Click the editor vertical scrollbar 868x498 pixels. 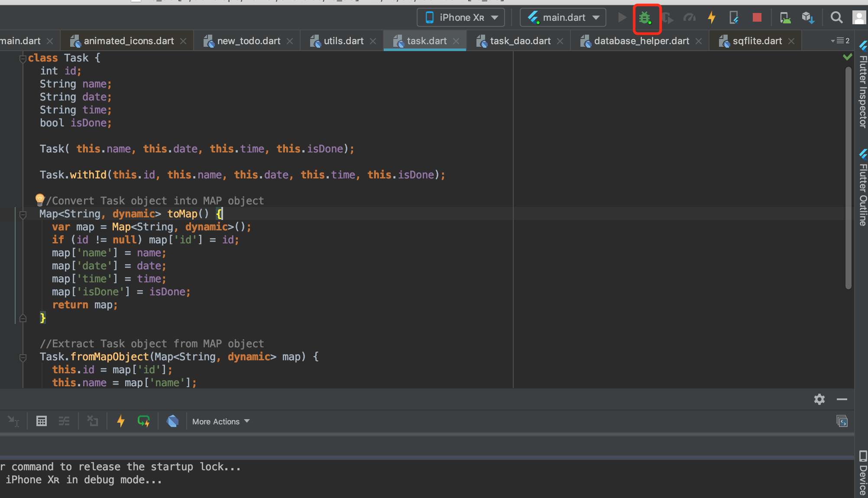click(x=848, y=178)
